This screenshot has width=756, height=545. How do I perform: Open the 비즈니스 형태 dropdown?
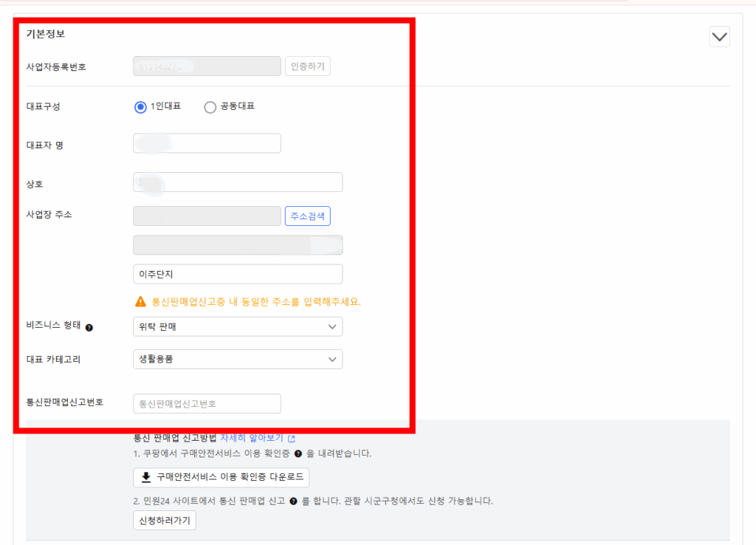point(238,326)
